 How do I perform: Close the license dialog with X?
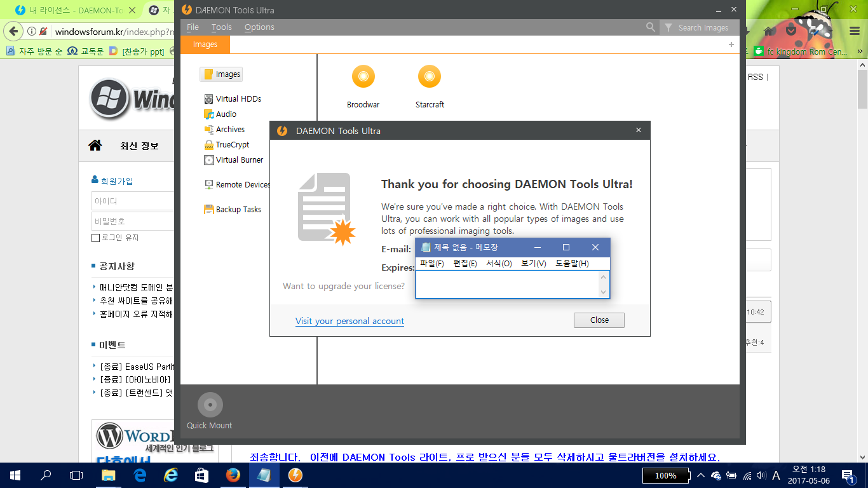coord(639,130)
